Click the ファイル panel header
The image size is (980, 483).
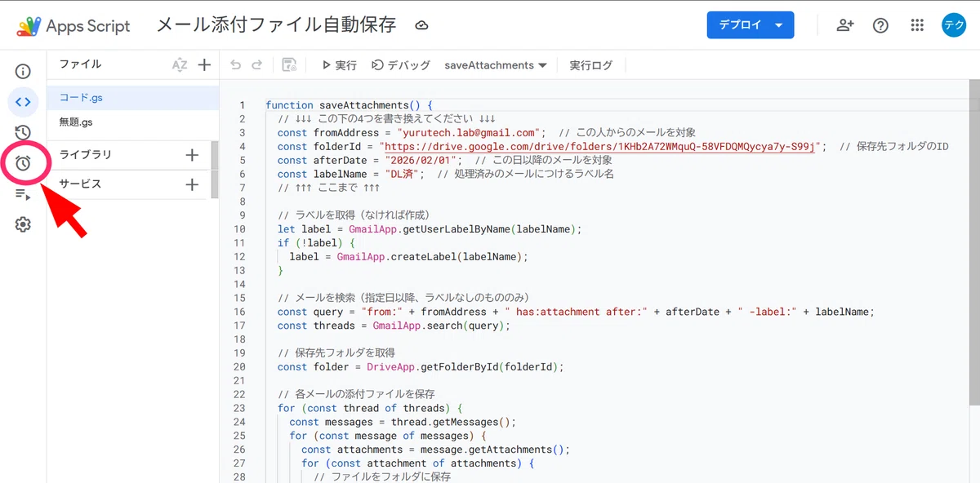tap(80, 64)
